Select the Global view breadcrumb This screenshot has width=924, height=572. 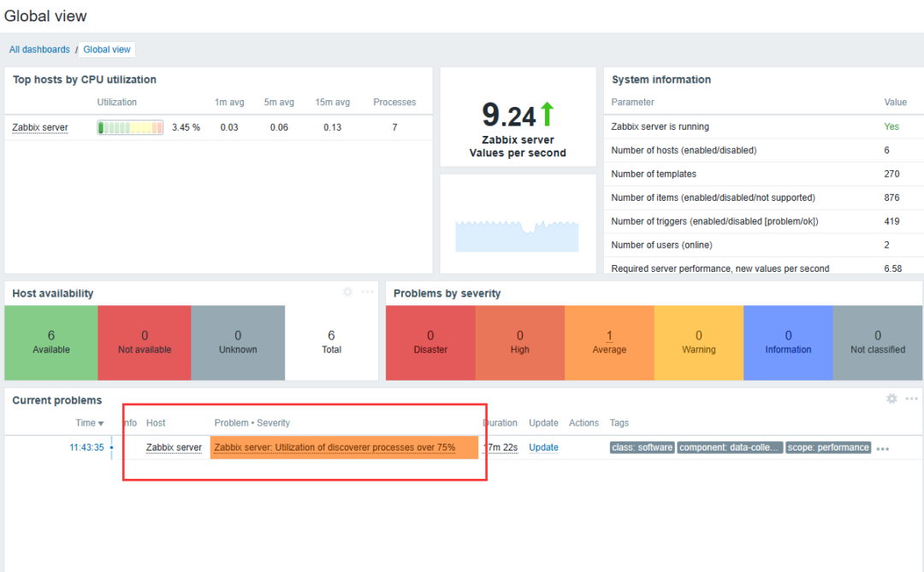click(x=107, y=50)
